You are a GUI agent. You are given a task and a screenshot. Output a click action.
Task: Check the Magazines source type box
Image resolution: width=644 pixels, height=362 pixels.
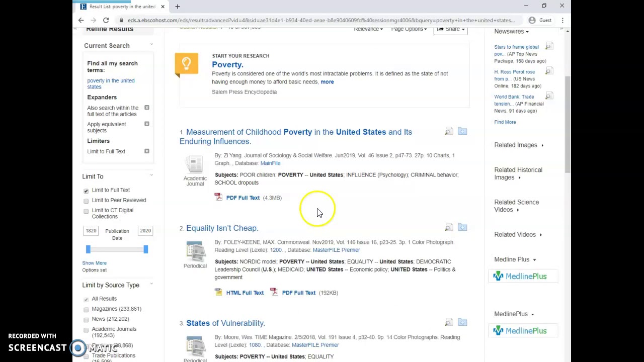[86, 309]
